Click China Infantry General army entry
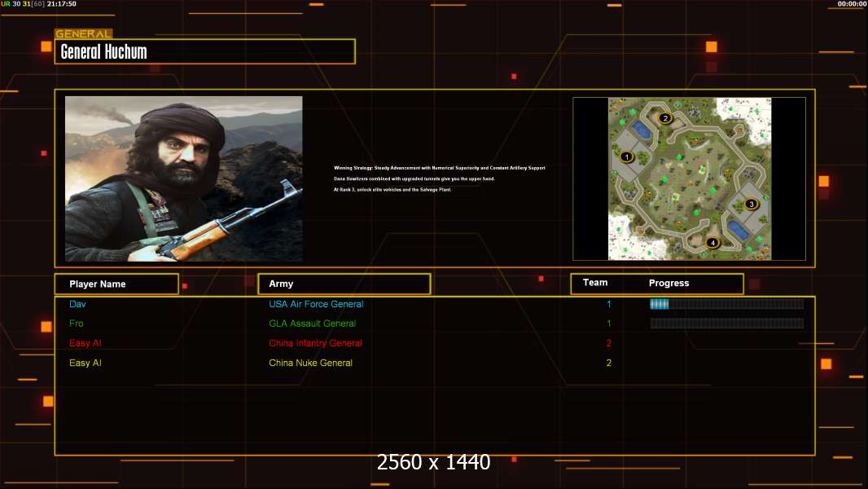This screenshot has width=868, height=489. tap(315, 343)
